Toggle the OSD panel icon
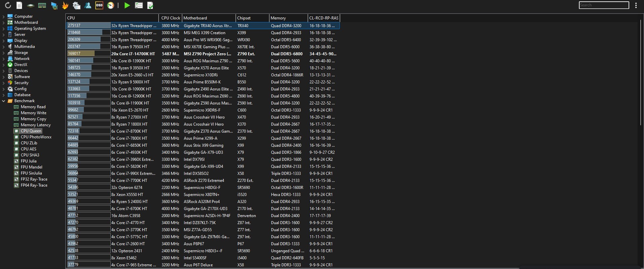The image size is (644, 269). [99, 5]
